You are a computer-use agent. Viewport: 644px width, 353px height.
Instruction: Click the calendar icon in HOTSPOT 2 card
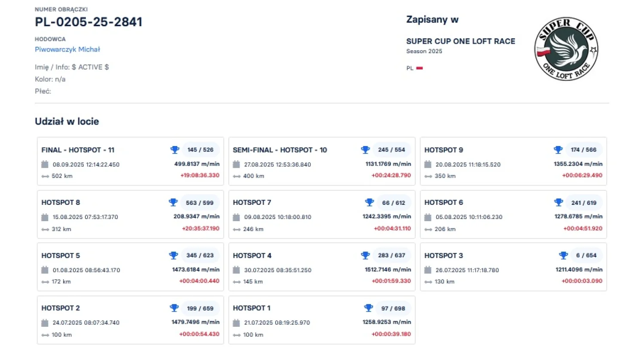tap(45, 323)
